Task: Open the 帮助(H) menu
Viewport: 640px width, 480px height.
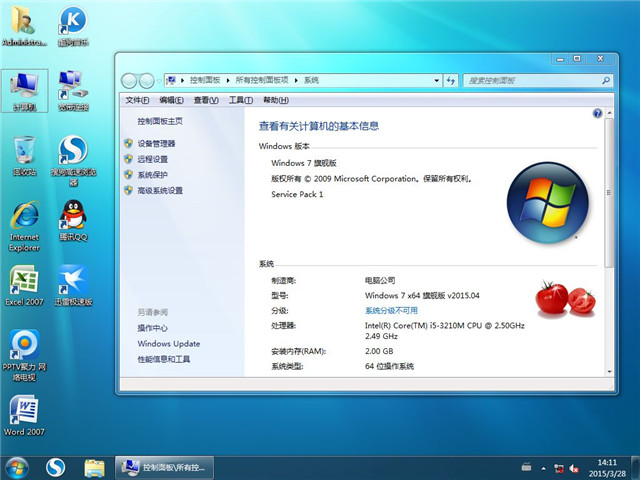Action: pos(276,100)
